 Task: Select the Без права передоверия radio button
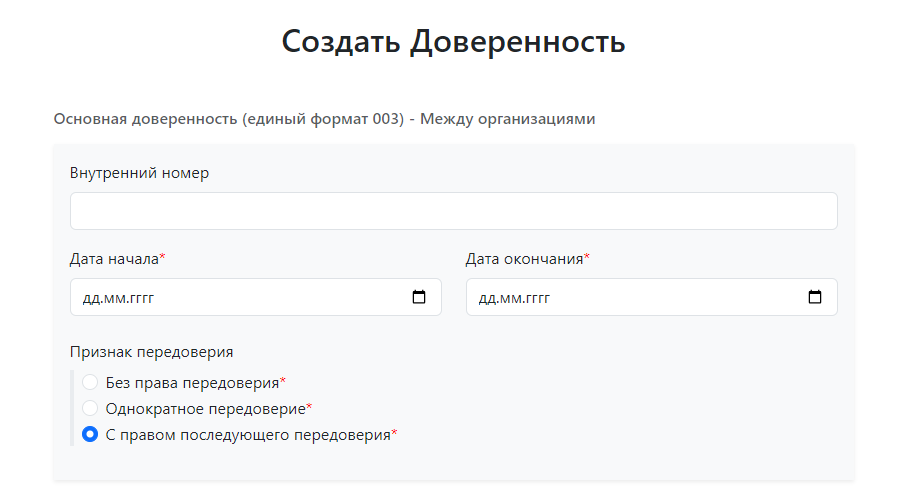point(90,382)
